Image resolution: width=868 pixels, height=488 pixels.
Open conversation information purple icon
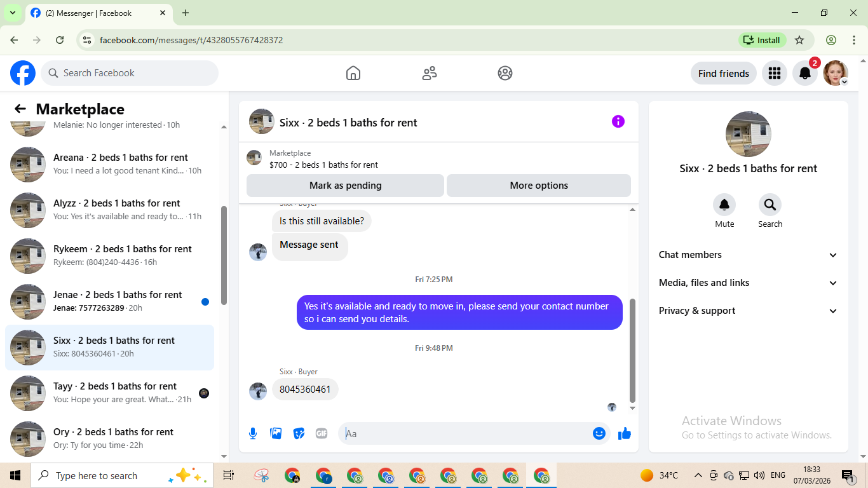pos(618,122)
